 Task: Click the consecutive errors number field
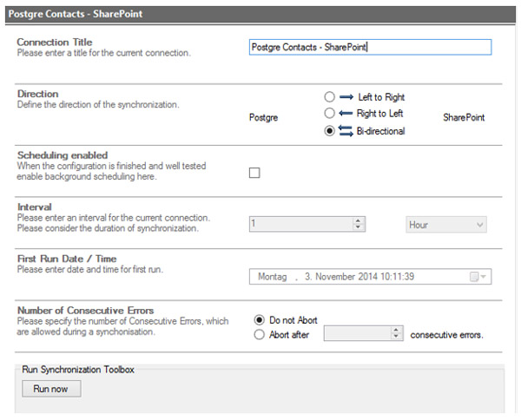click(x=357, y=334)
